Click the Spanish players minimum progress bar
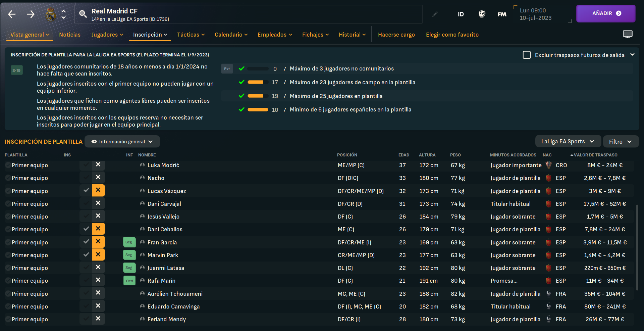The image size is (644, 331). coord(258,109)
